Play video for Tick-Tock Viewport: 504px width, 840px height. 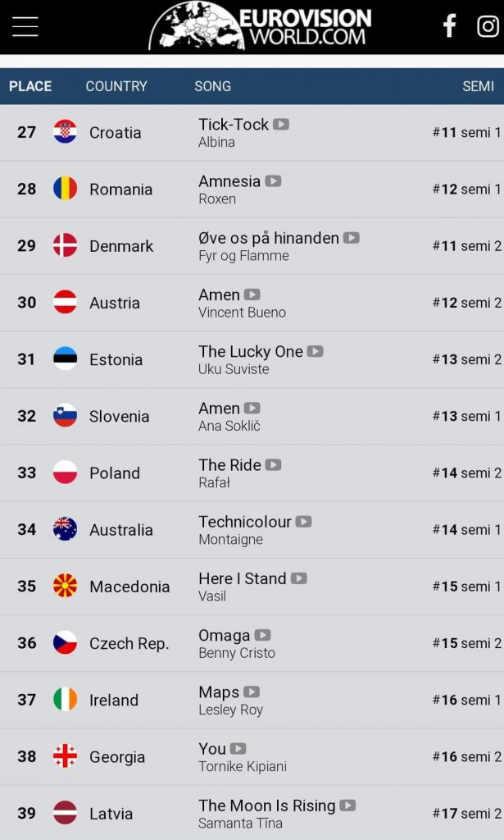click(281, 125)
